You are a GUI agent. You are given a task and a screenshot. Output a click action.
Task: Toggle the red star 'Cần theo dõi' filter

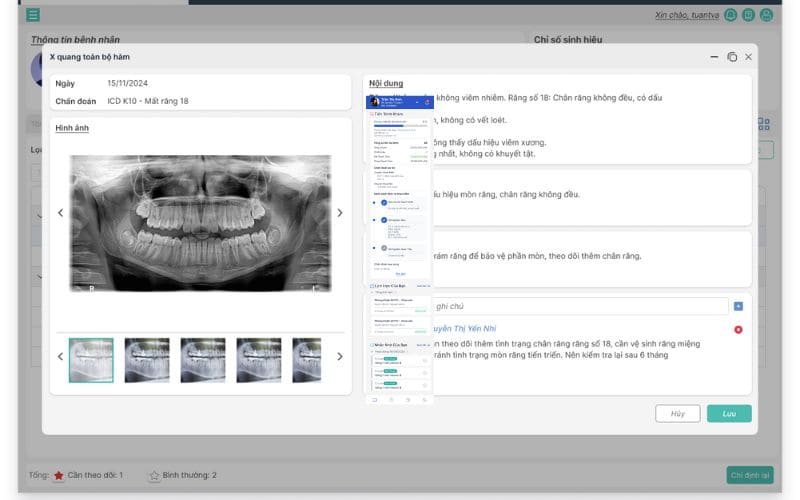tap(59, 476)
